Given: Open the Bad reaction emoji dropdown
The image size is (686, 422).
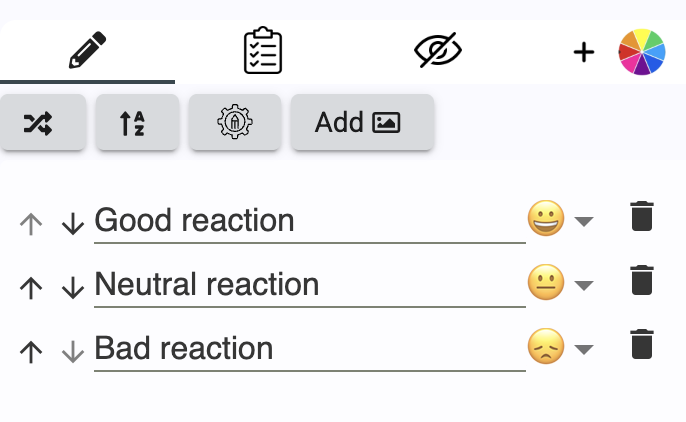Looking at the screenshot, I should click(x=585, y=349).
